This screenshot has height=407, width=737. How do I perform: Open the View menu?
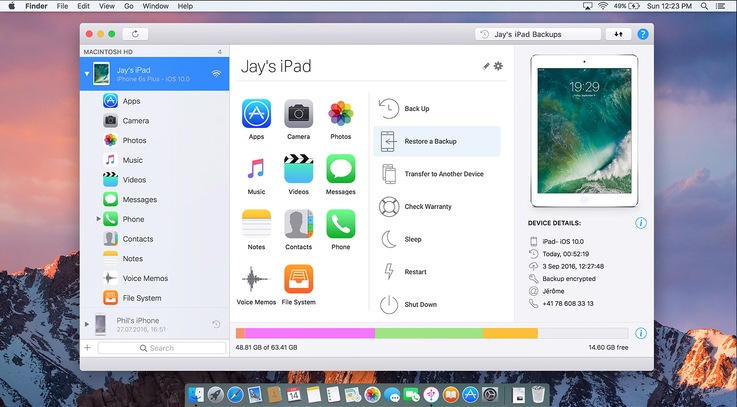(x=107, y=6)
